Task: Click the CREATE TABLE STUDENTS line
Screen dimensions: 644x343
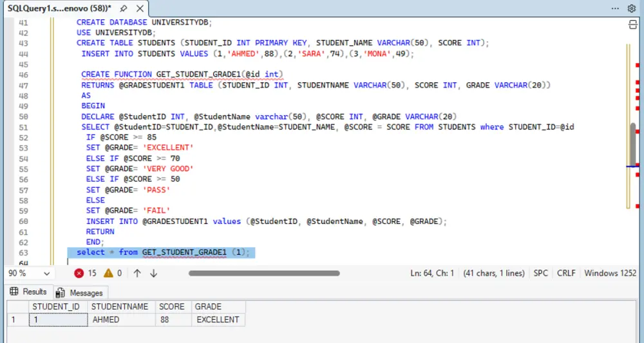Action: (283, 42)
